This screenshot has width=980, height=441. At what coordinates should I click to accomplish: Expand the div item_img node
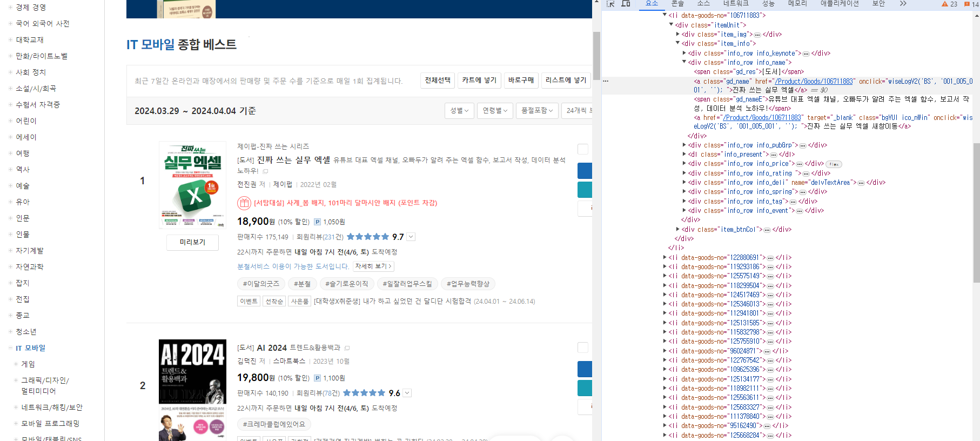(678, 34)
